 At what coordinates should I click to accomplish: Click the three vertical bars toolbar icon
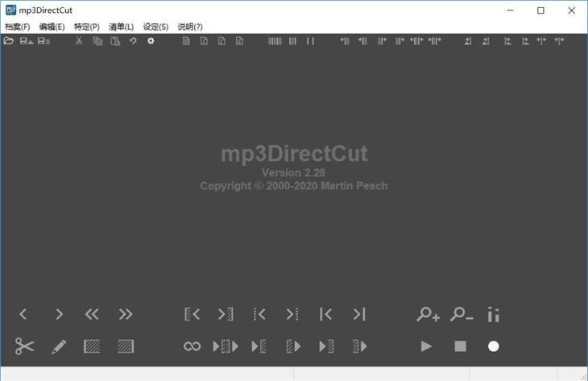click(292, 41)
